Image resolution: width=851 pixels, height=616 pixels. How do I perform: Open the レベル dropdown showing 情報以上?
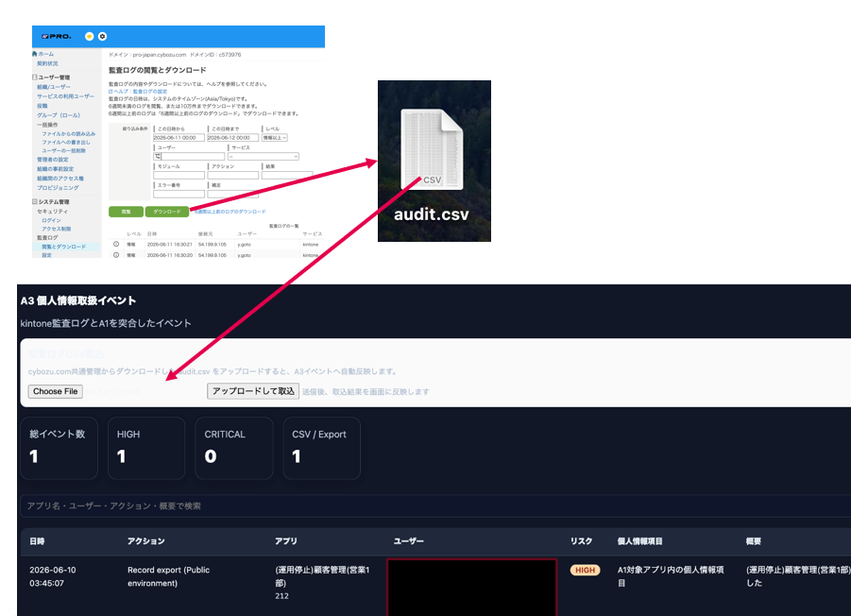(x=275, y=138)
